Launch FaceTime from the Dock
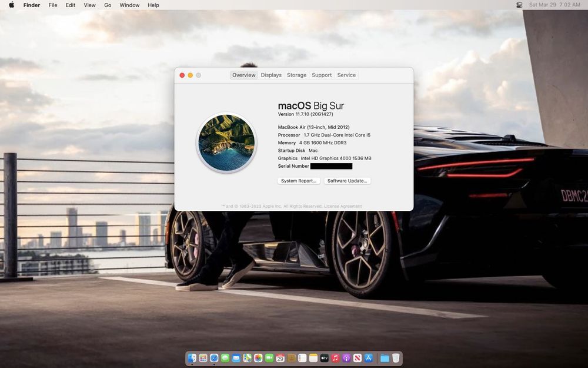The image size is (588, 368). click(x=269, y=358)
